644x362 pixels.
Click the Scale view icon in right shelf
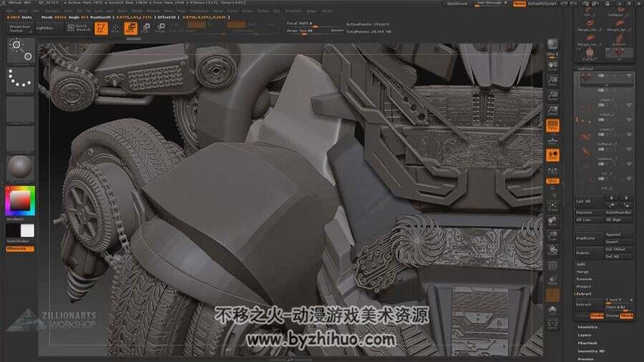[552, 236]
